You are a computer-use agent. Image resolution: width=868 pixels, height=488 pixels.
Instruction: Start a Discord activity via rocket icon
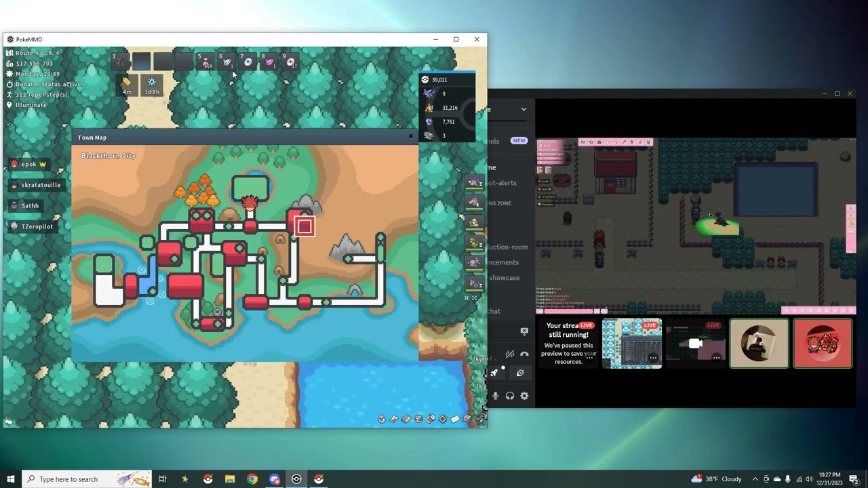pos(494,373)
